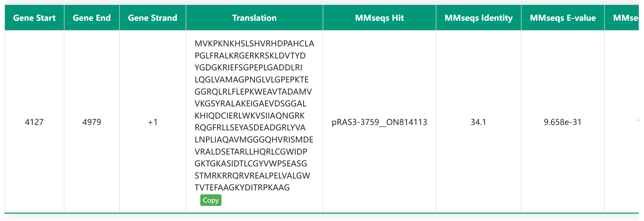Click the translation line starting LNPLIAQAVMGG
Viewport: 644px width, 221px height.
coord(254,140)
